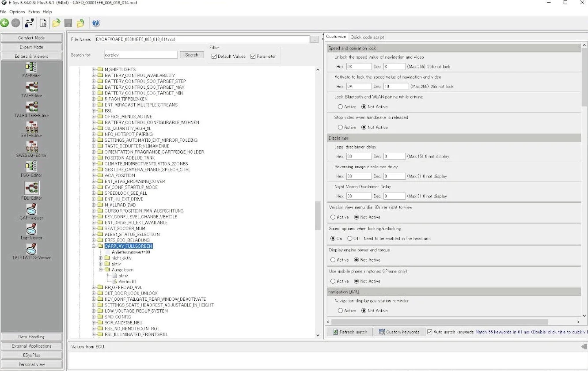Click the folder icon of CARPLAY_FULLSCREEN
Viewport: 588px width, 371px height.
100,246
